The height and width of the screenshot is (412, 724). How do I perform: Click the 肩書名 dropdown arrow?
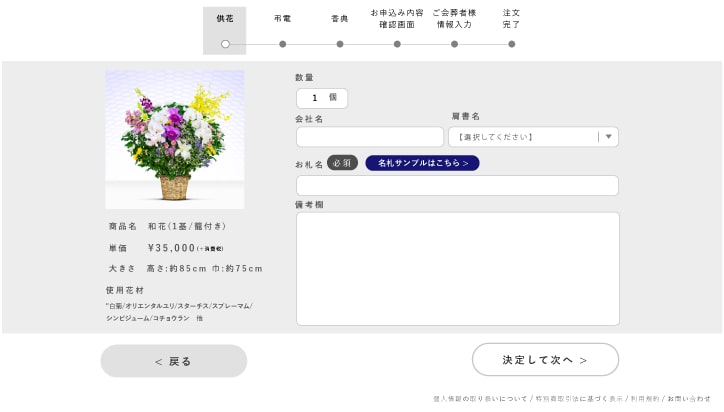609,137
